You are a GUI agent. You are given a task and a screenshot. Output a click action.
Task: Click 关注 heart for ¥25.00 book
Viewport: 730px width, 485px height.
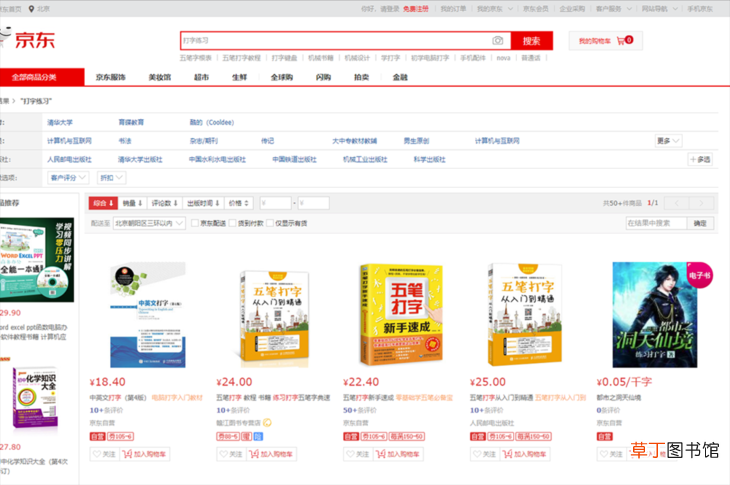(484, 454)
